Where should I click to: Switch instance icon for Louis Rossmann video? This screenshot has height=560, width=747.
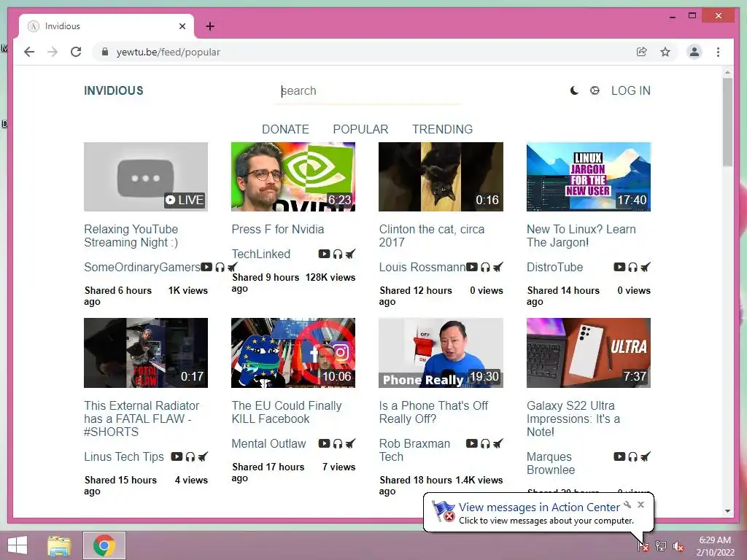[498, 267]
